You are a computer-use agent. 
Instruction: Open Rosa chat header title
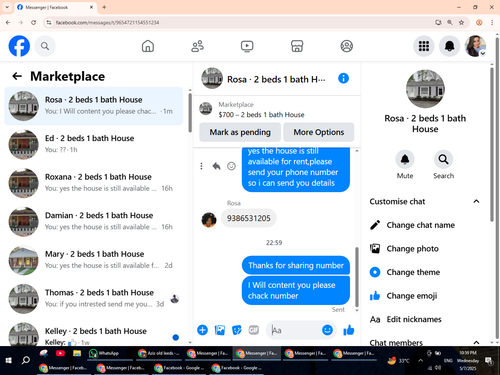click(x=276, y=79)
